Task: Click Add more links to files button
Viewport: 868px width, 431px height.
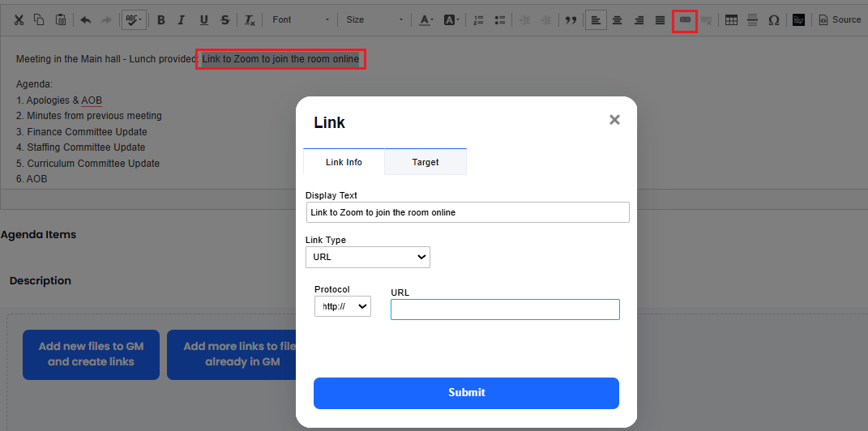Action: point(233,355)
